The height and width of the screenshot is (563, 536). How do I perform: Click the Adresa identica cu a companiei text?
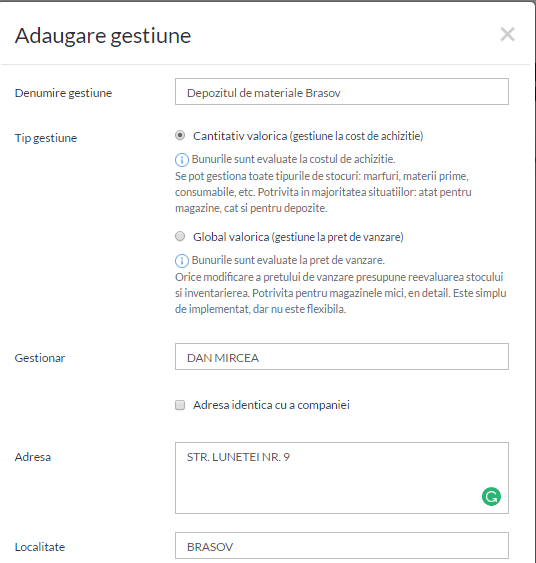tap(271, 405)
